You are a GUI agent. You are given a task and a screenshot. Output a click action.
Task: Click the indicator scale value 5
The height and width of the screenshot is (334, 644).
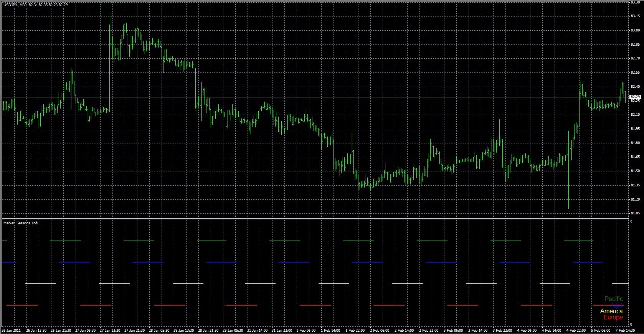pos(631,222)
